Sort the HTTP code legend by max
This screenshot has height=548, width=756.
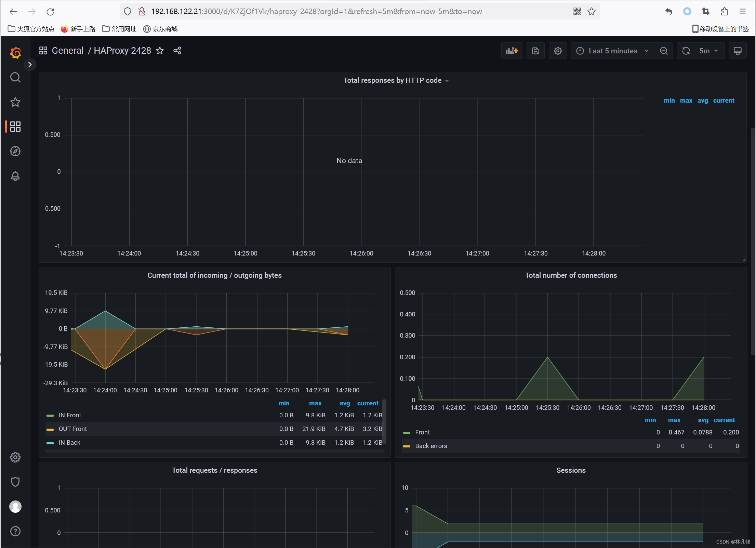[x=686, y=101]
